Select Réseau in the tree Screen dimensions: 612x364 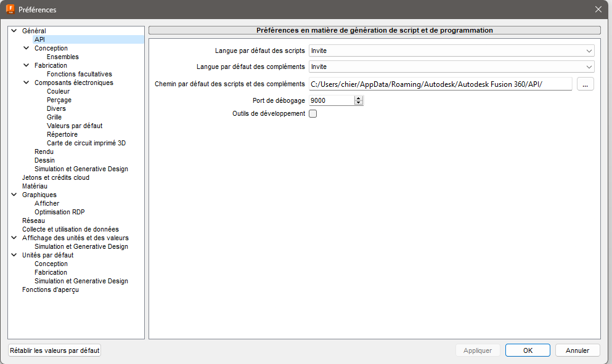pos(33,220)
